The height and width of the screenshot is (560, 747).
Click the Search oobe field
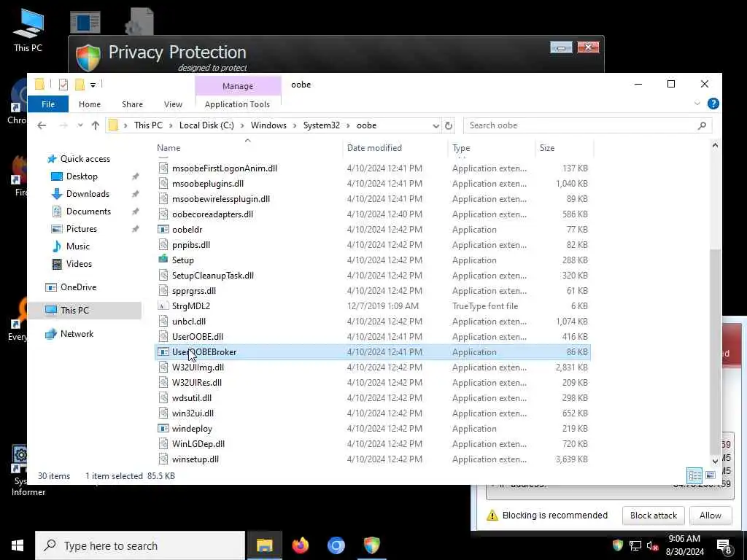coord(587,125)
